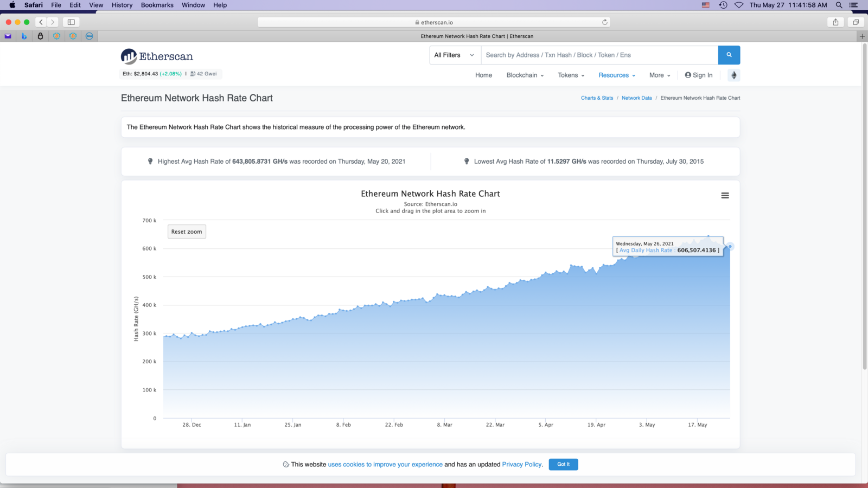868x488 pixels.
Task: Go back with Safari back arrow
Action: [x=41, y=22]
